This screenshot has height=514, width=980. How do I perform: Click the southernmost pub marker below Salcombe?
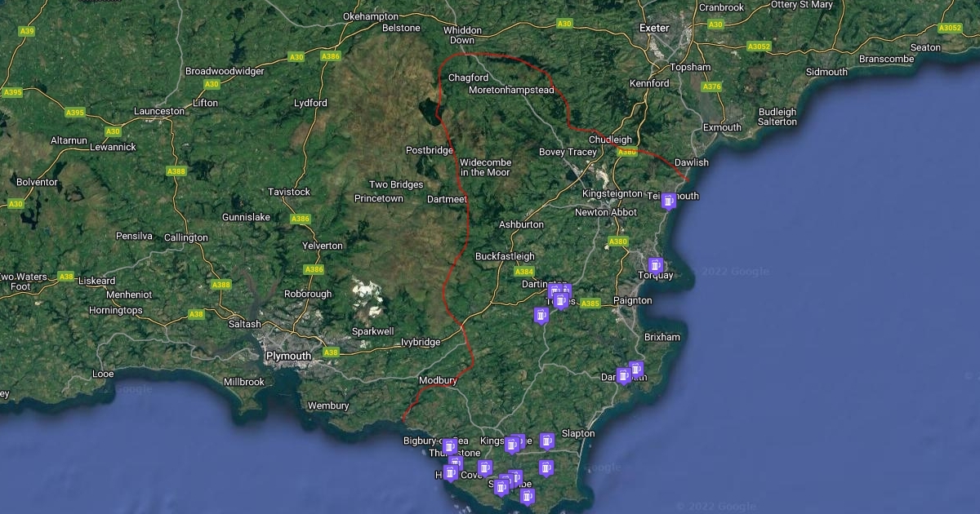tap(528, 496)
